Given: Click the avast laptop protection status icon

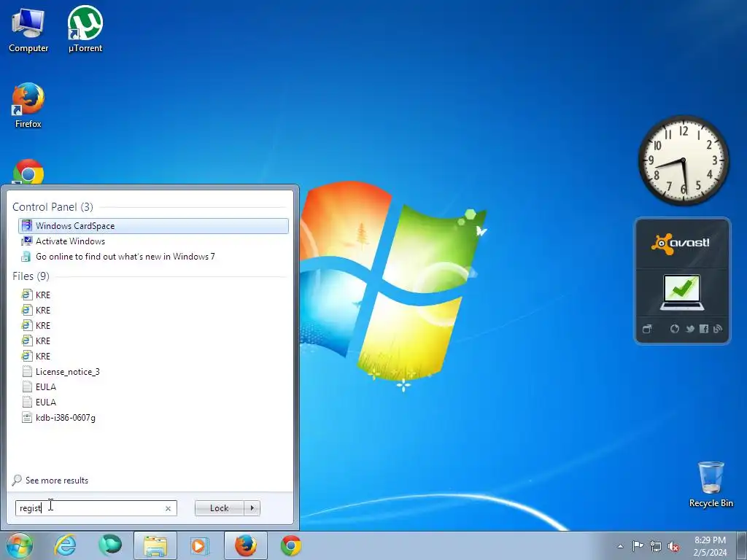Looking at the screenshot, I should pyautogui.click(x=682, y=292).
